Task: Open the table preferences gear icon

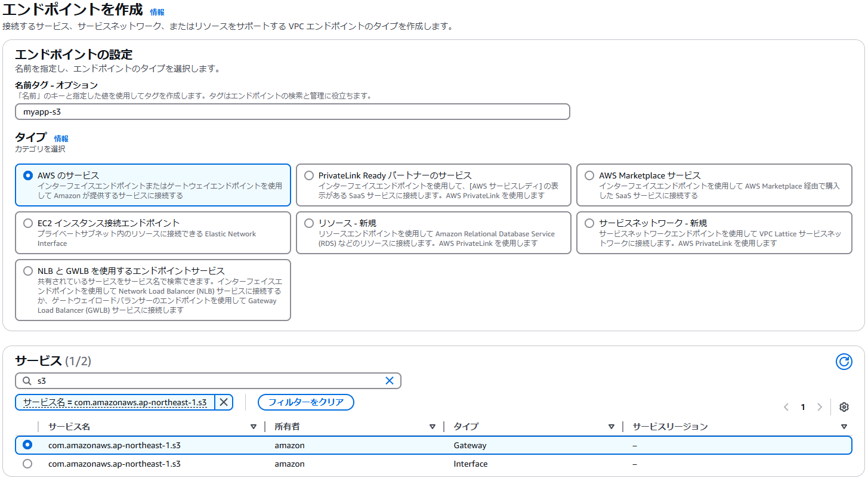Action: (x=844, y=406)
